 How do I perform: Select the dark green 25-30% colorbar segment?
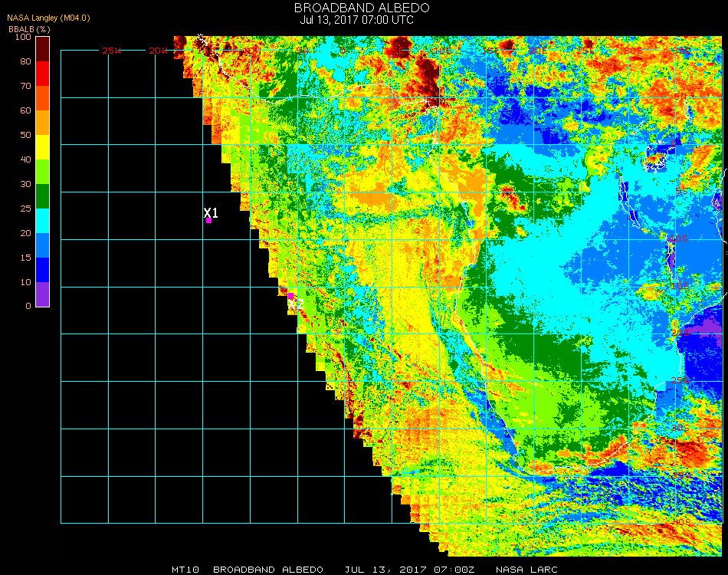tap(43, 196)
